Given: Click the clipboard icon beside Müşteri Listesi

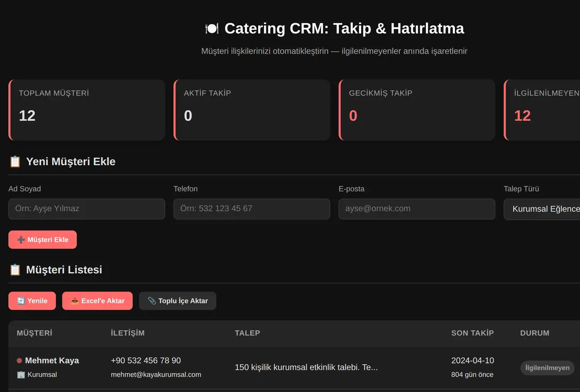Looking at the screenshot, I should 15,270.
